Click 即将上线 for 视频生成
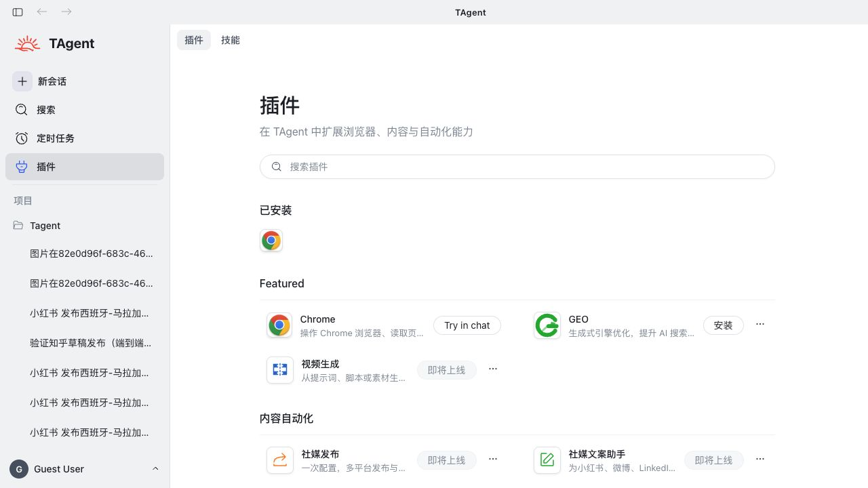The height and width of the screenshot is (488, 868). click(x=447, y=370)
